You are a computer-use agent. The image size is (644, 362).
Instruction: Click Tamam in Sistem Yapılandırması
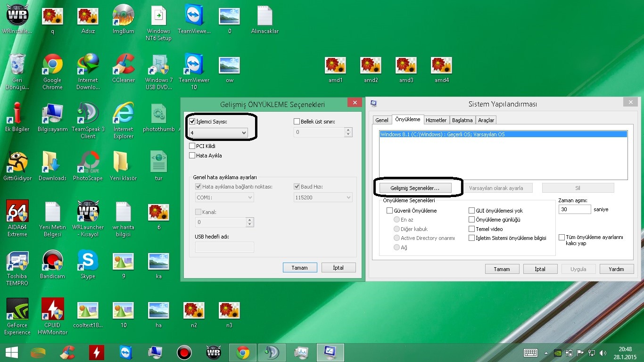(x=502, y=269)
